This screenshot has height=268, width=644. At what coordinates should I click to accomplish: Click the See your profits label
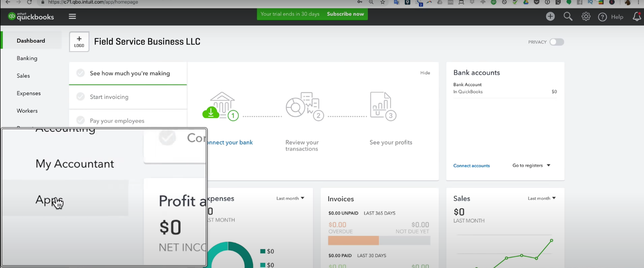(x=391, y=143)
